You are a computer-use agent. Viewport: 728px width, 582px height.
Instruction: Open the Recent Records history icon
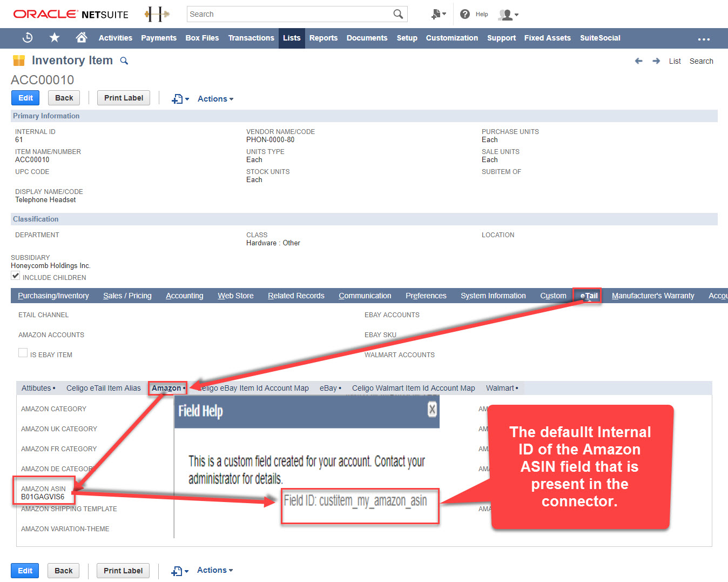coord(28,38)
